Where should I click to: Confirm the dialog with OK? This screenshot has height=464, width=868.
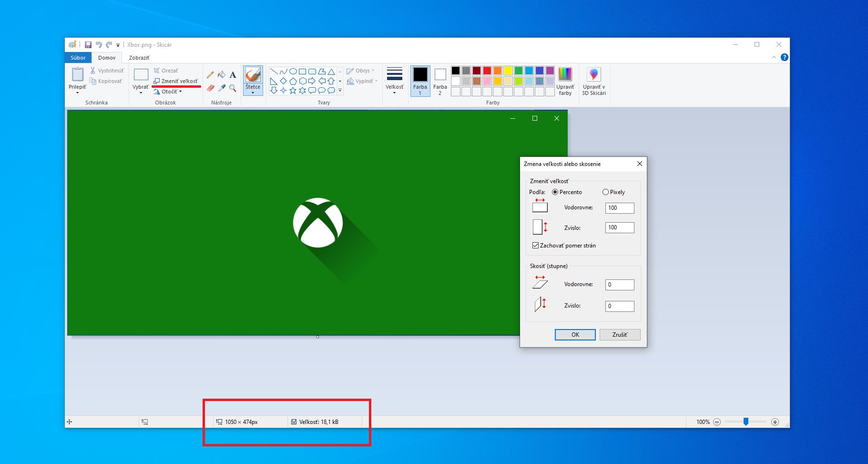click(575, 335)
